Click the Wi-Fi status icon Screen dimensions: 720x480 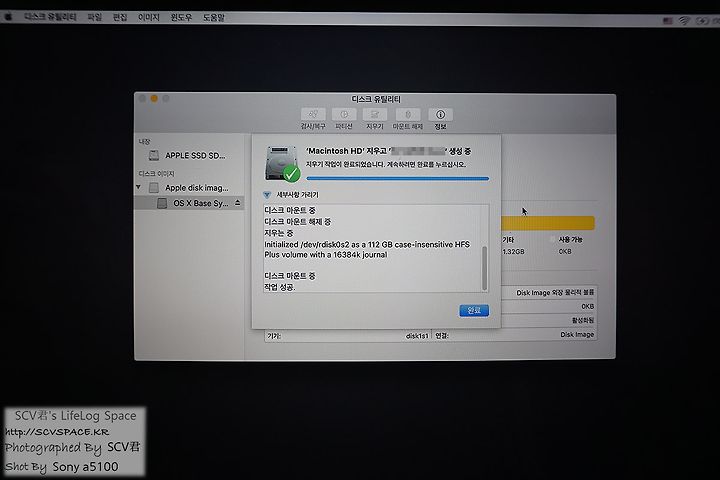pyautogui.click(x=684, y=21)
